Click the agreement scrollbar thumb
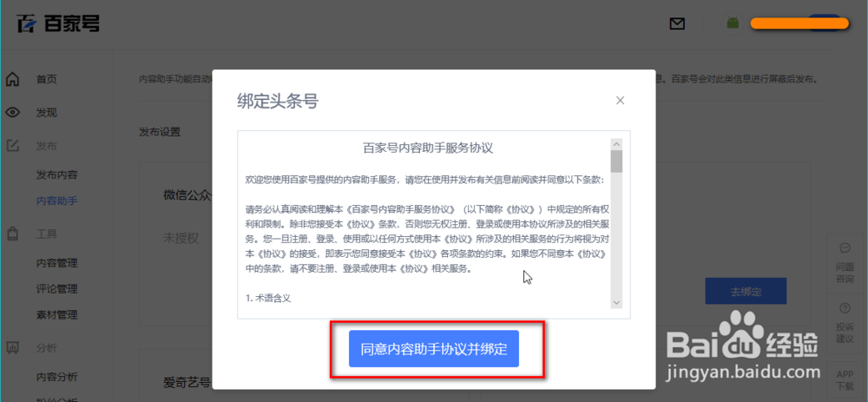The image size is (868, 402). (x=616, y=161)
